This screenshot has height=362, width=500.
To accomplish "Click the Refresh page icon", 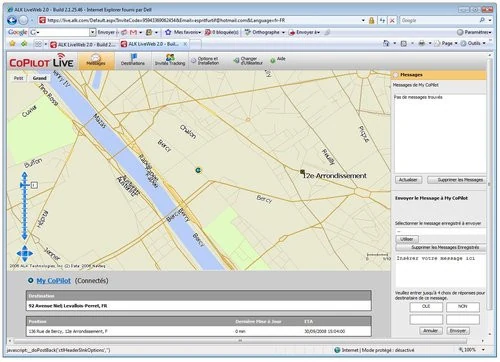I will (382, 20).
